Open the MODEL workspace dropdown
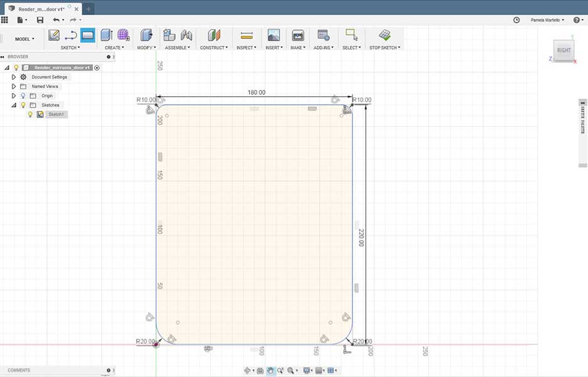The height and width of the screenshot is (377, 588). pyautogui.click(x=24, y=39)
